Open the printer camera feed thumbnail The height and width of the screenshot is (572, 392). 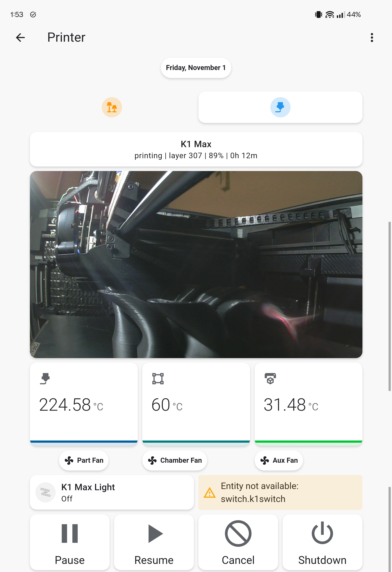click(x=196, y=265)
